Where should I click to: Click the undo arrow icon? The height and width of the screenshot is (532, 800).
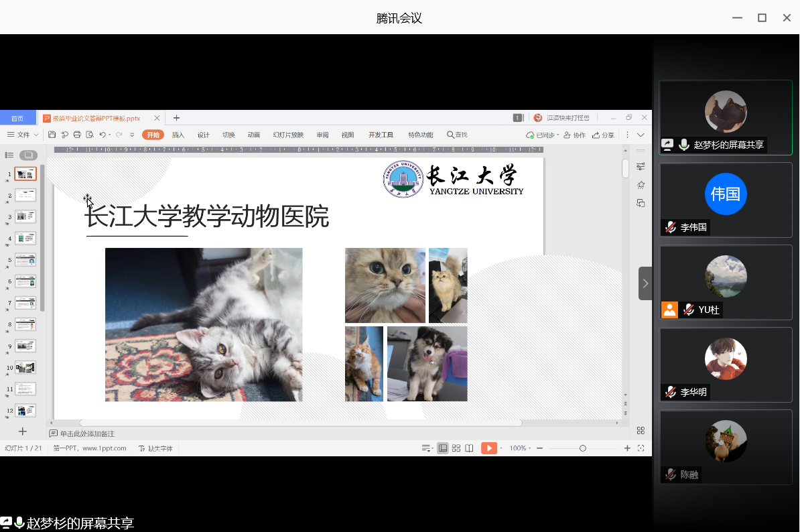pos(103,135)
